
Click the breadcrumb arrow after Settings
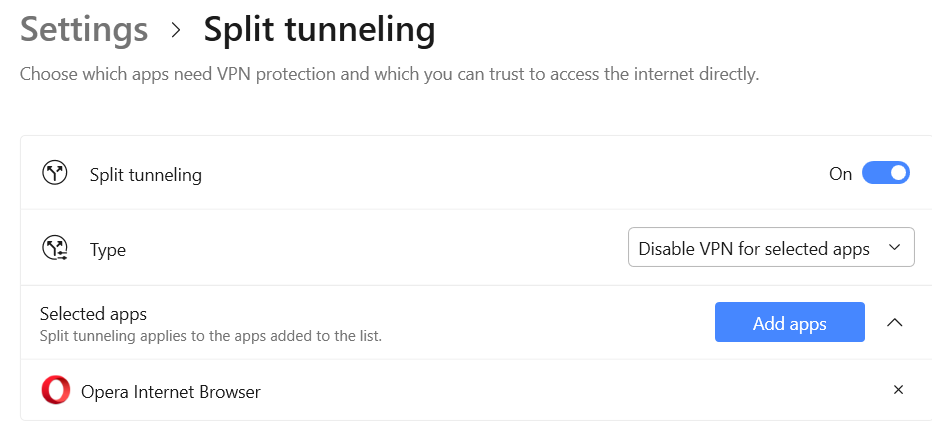click(177, 30)
